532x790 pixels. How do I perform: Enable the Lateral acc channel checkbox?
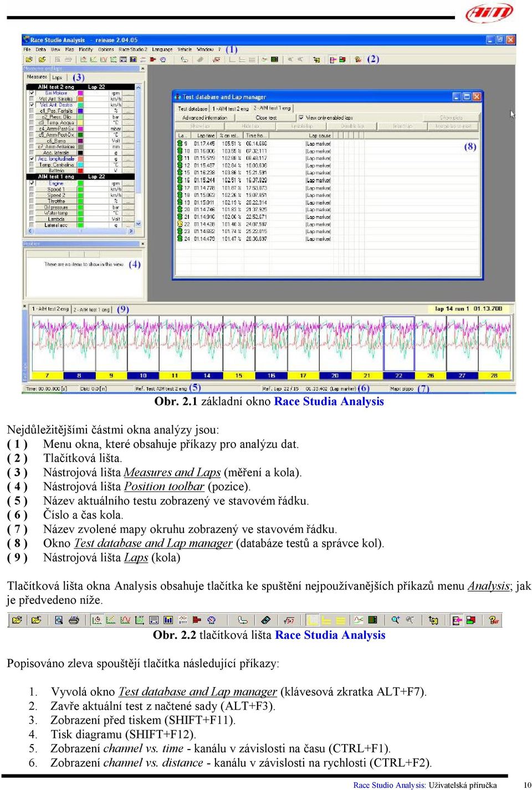pyautogui.click(x=32, y=225)
